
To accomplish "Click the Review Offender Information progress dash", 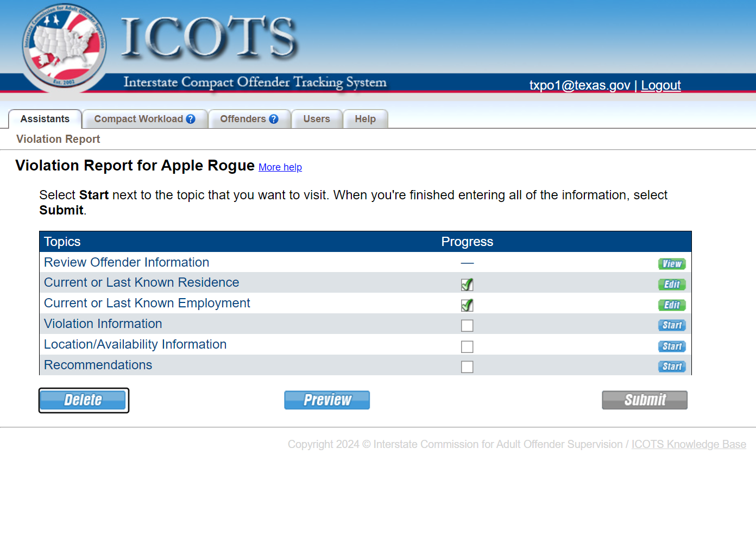I will pos(467,263).
